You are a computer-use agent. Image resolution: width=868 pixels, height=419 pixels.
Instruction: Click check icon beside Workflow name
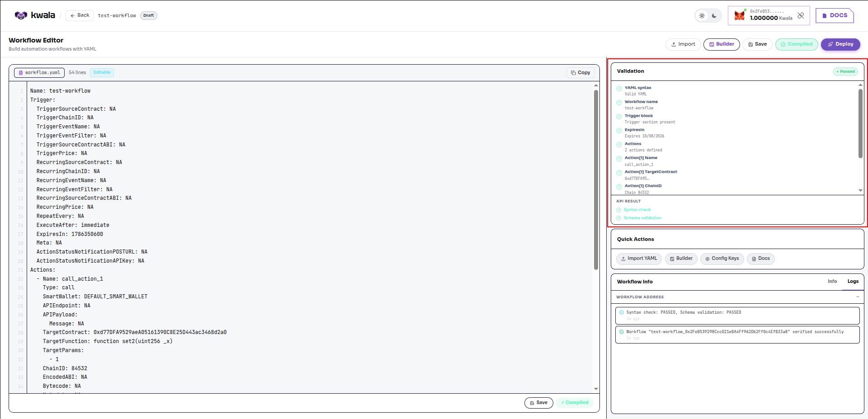[x=619, y=103]
